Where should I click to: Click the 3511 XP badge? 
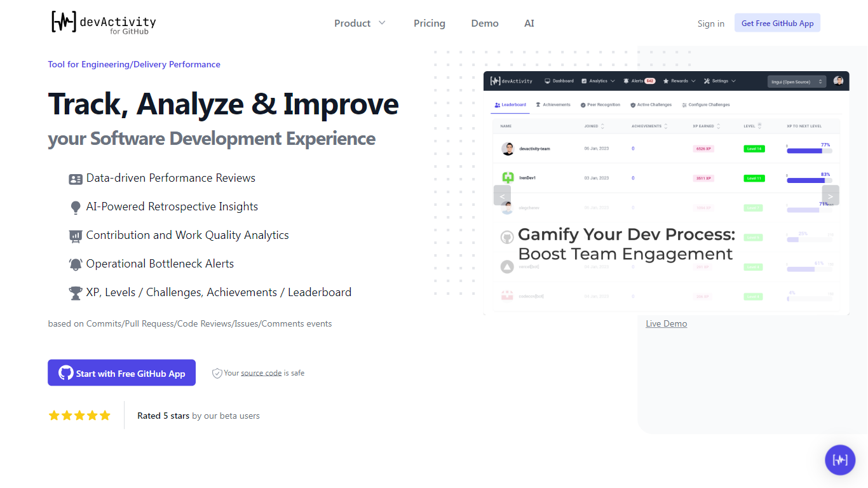[703, 178]
